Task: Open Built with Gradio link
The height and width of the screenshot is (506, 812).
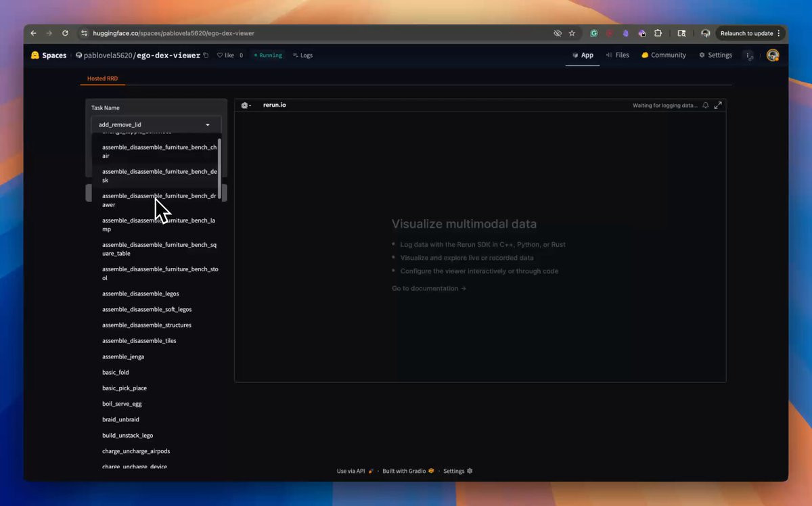Action: tap(408, 471)
